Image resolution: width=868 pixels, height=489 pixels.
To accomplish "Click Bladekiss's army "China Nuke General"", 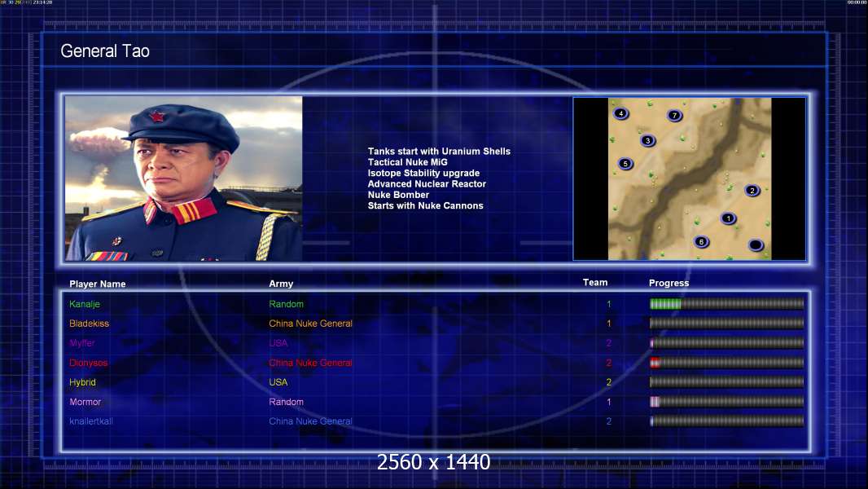I will coord(310,324).
